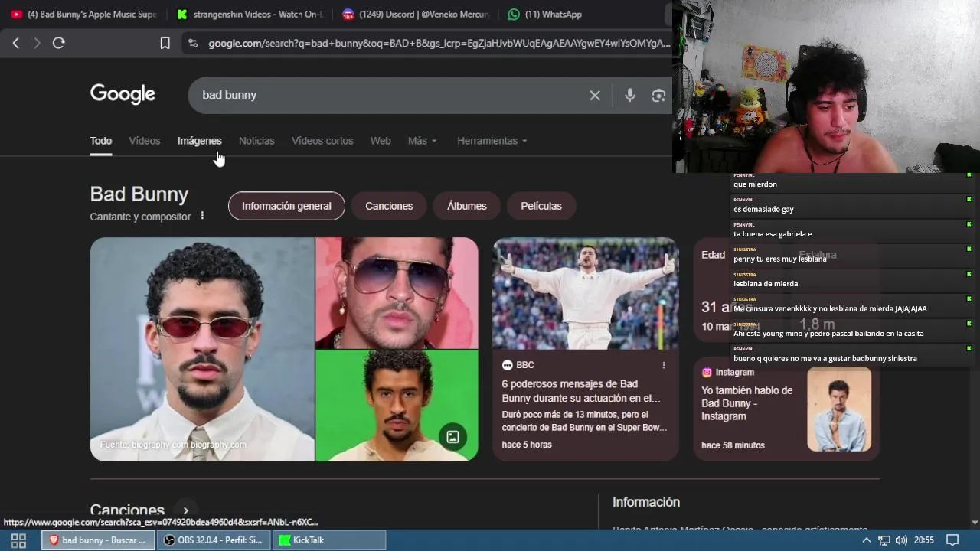Select the Todo search tab
This screenshot has height=551, width=980.
point(101,141)
